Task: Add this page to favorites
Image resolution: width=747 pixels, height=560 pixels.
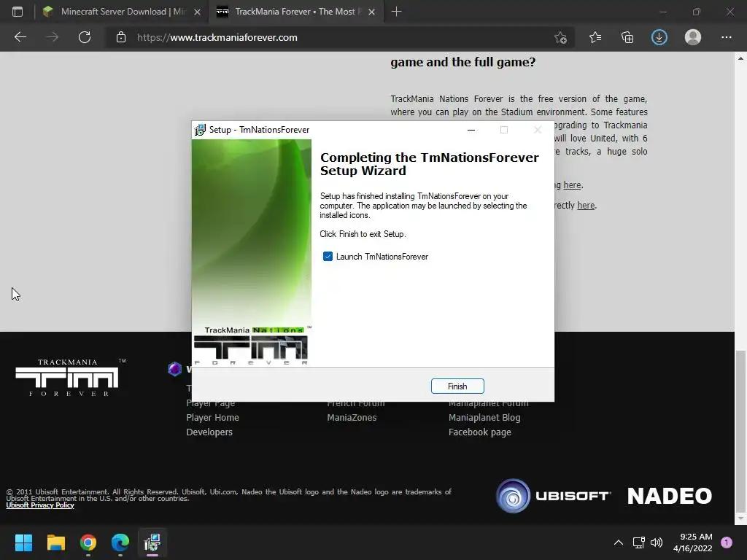Action: [x=561, y=37]
